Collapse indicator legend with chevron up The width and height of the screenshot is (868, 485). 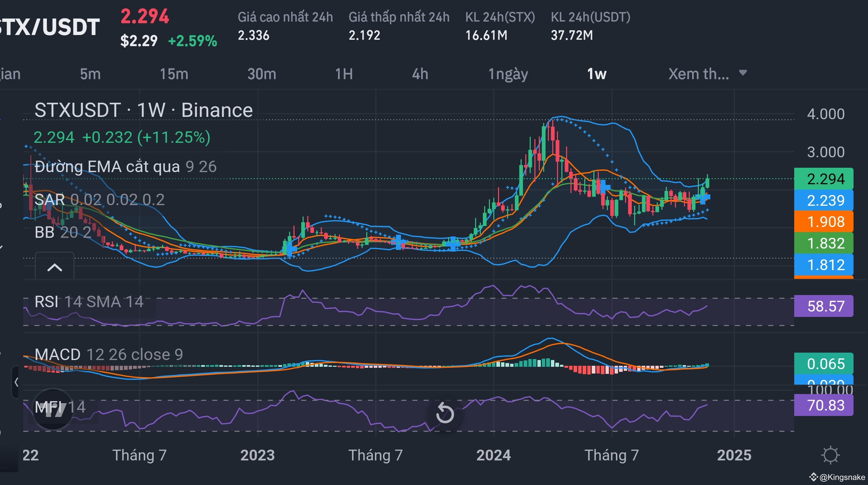tap(55, 267)
